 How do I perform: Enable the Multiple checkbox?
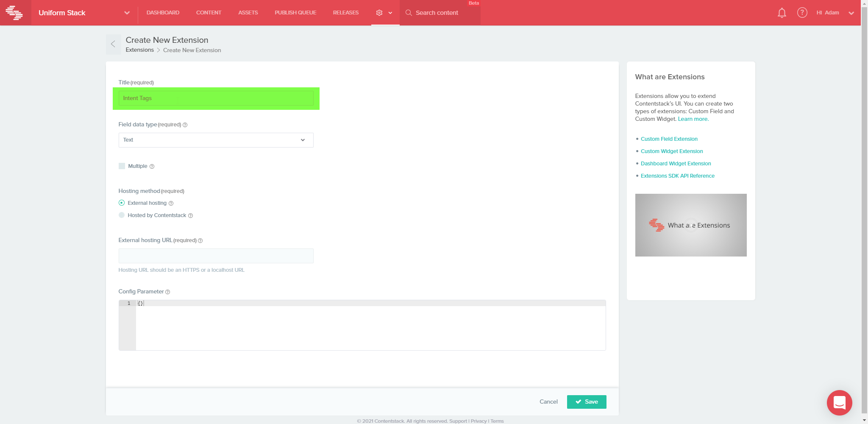click(x=122, y=166)
